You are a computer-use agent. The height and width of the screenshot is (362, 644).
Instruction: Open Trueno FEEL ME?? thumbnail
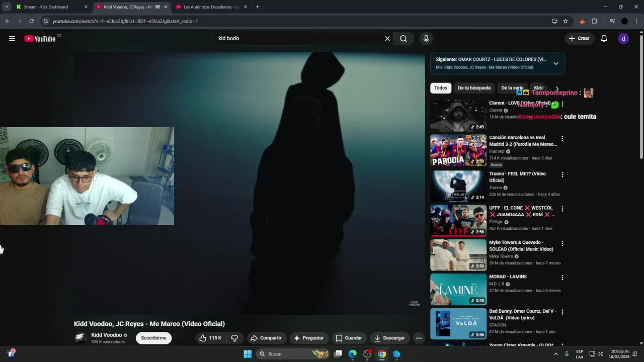[458, 187]
